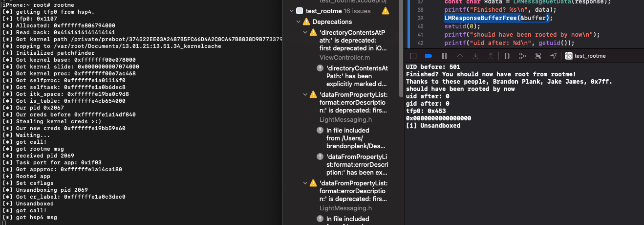Image resolution: width=644 pixels, height=225 pixels.
Task: Click '[+] Initialized patchfinder' terminal line
Action: tap(49, 53)
